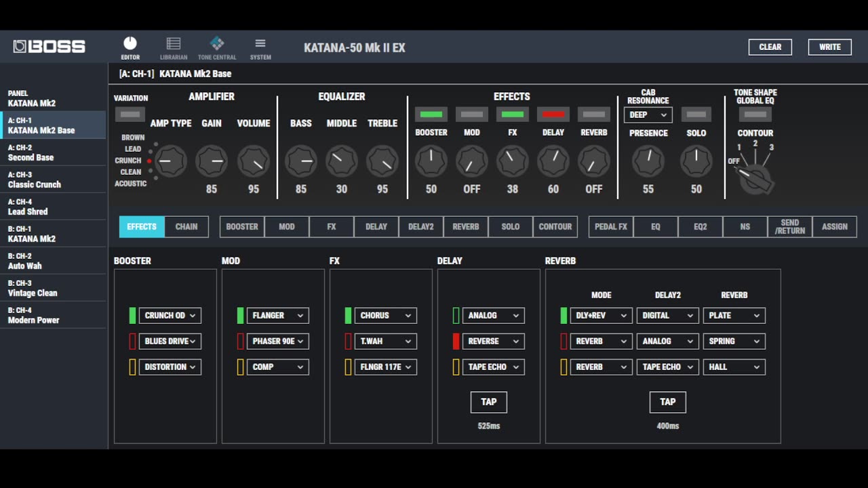The height and width of the screenshot is (488, 868).
Task: Select patch B: CH-4 Modern Power
Action: [x=53, y=315]
